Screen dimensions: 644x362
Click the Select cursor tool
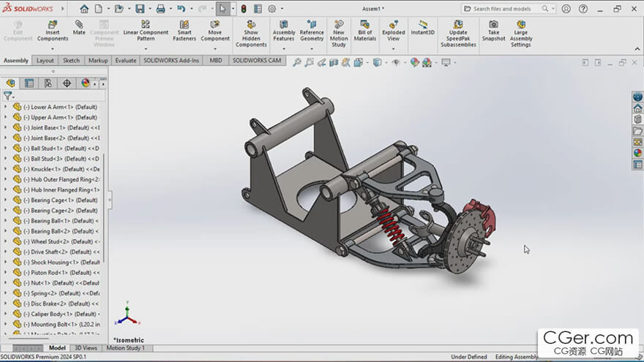pyautogui.click(x=222, y=9)
